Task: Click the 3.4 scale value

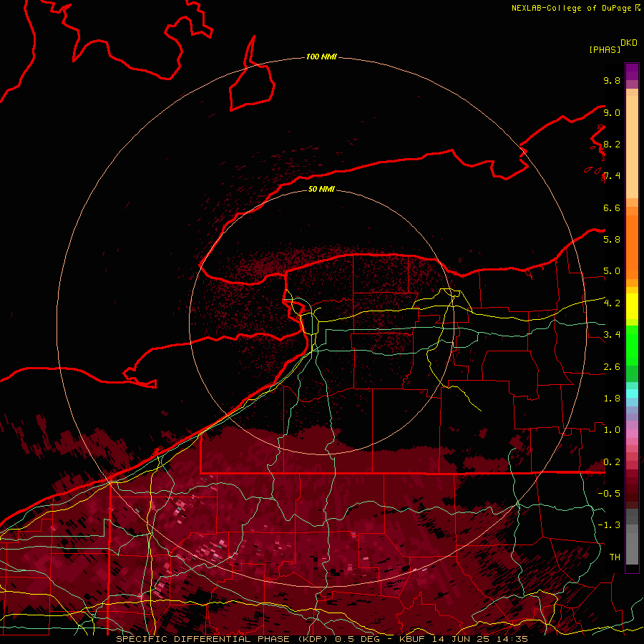Action: 612,335
